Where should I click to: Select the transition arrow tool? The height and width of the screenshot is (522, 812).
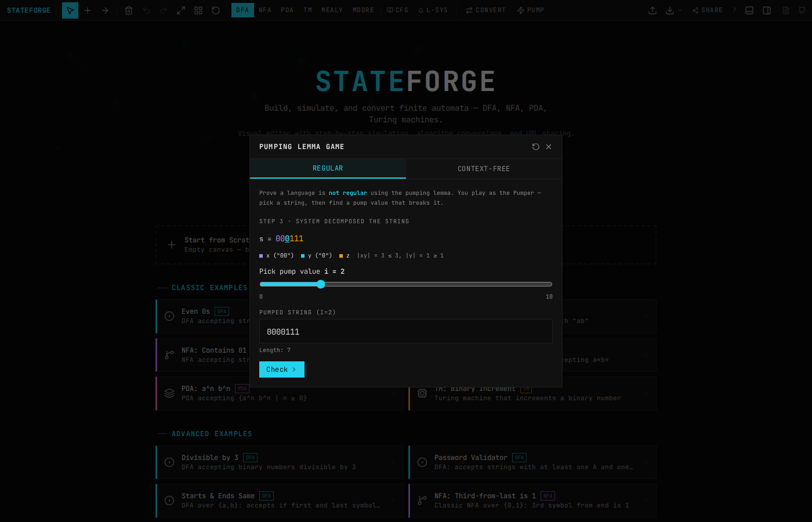point(105,10)
